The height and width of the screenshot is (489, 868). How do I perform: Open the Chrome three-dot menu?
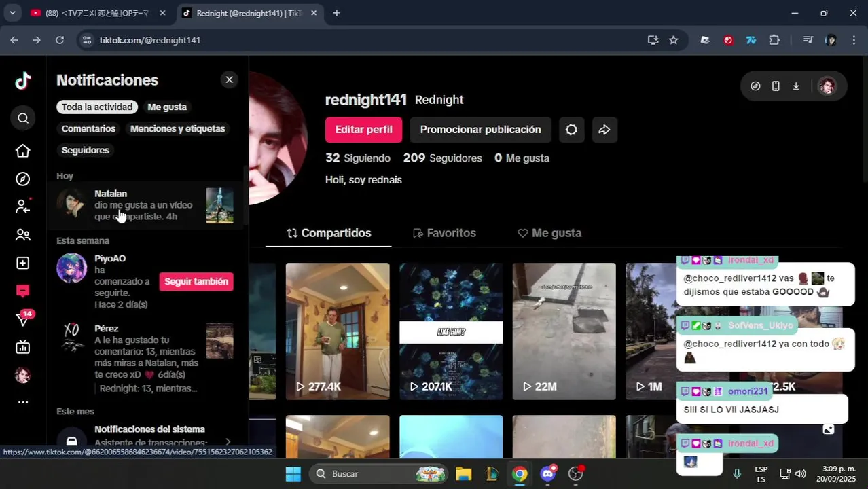tap(854, 40)
